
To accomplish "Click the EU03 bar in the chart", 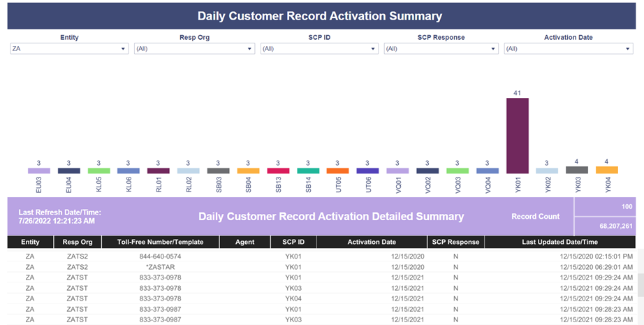I will pos(39,171).
